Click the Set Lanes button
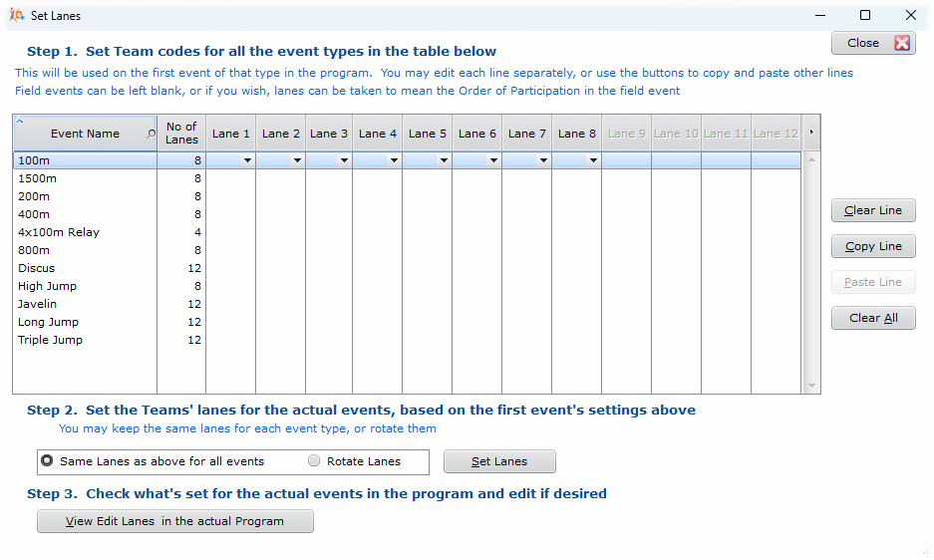This screenshot has height=560, width=934. coord(499,461)
